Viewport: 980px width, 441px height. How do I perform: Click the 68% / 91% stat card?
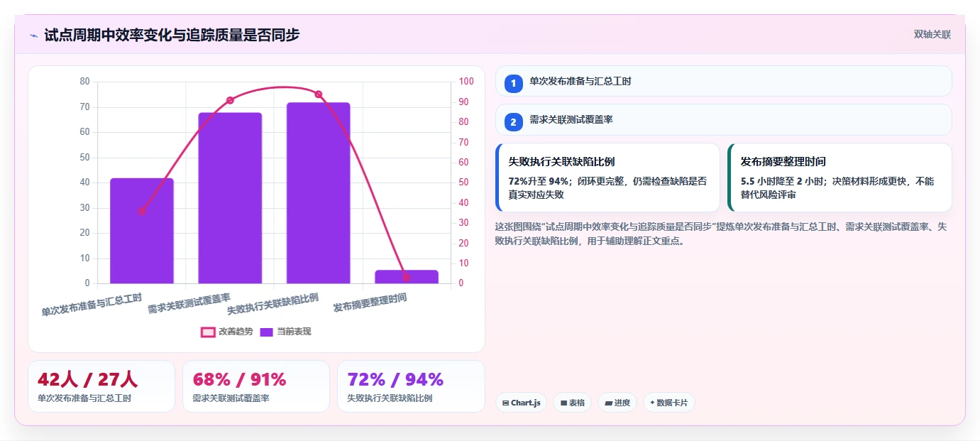point(256,386)
